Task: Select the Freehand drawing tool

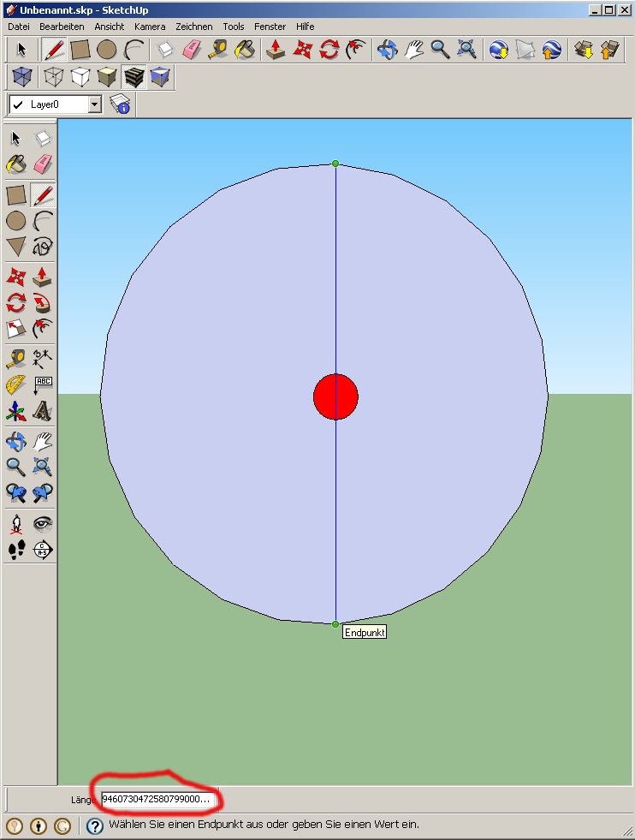Action: tap(43, 247)
